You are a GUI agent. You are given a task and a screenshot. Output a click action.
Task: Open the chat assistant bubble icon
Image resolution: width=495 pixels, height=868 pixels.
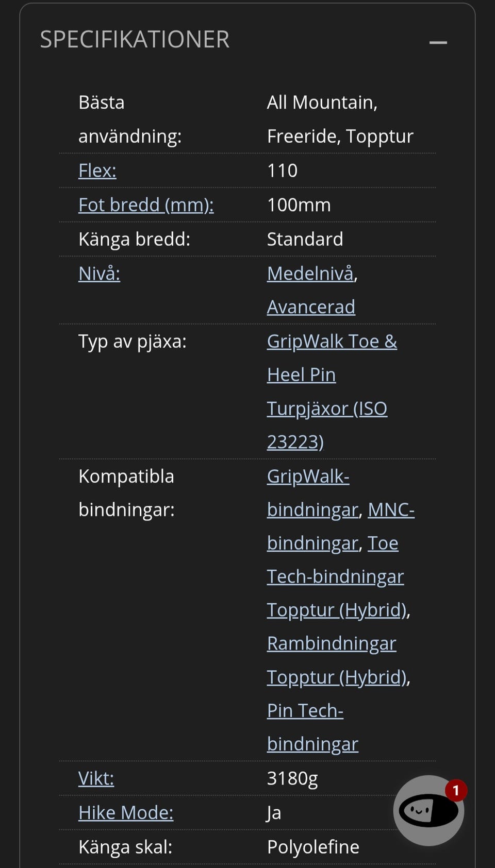(428, 810)
